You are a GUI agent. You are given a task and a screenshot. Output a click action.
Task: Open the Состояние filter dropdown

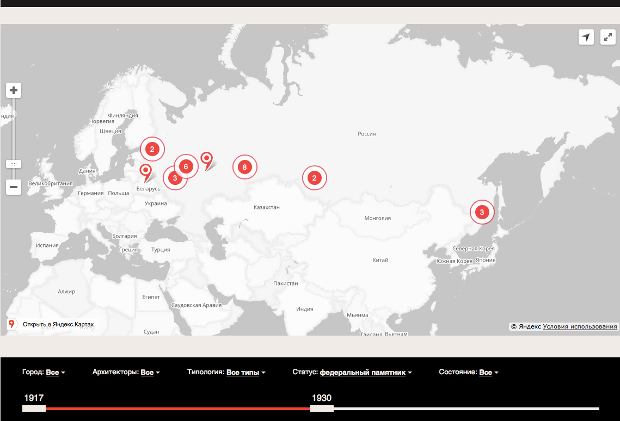pos(468,372)
